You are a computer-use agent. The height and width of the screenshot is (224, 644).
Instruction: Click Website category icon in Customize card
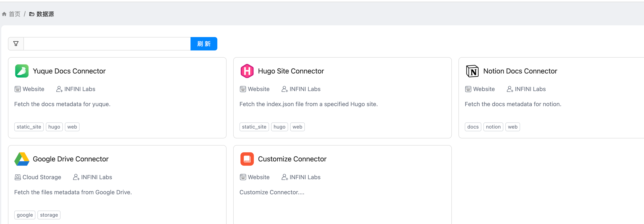pyautogui.click(x=243, y=177)
